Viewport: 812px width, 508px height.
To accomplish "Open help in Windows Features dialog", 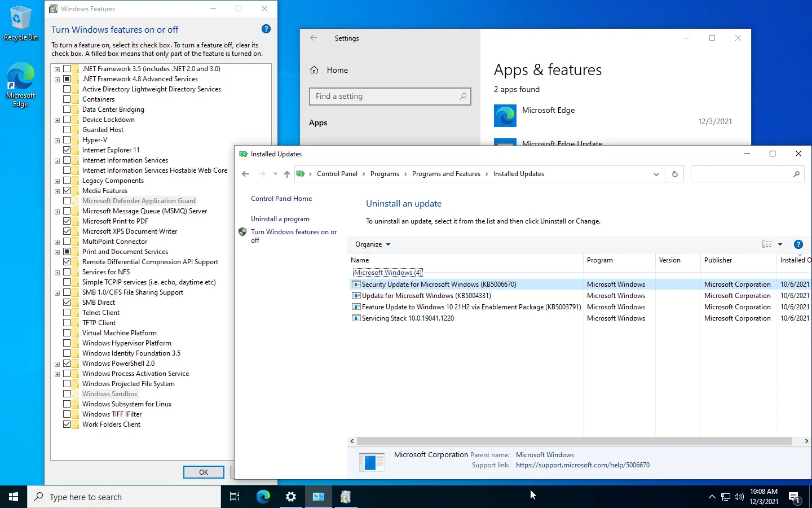I will click(266, 29).
